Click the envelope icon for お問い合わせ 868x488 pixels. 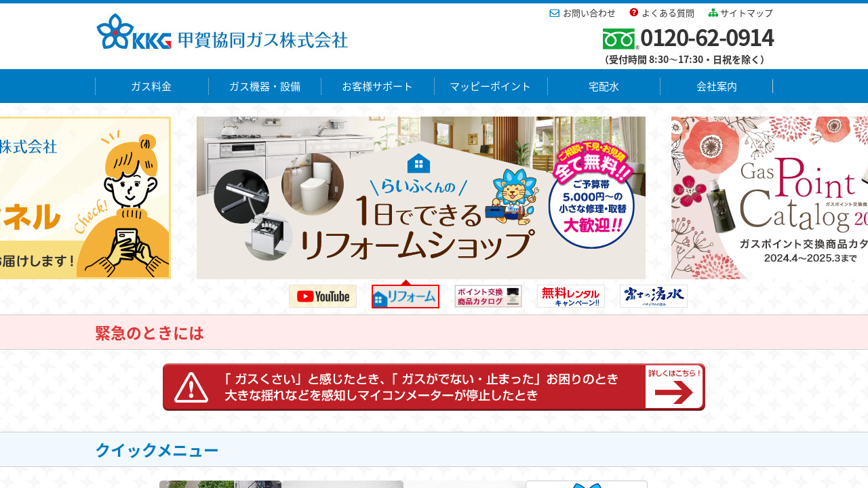(x=555, y=13)
